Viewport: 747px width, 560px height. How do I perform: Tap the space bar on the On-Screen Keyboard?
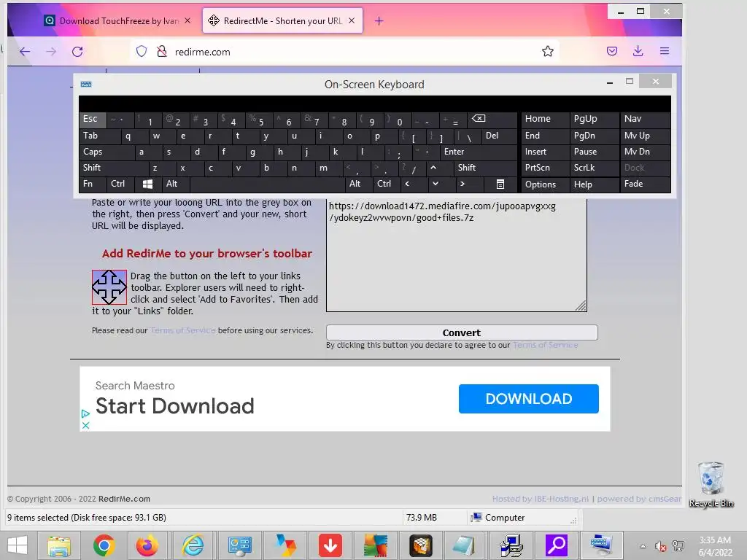click(x=267, y=184)
